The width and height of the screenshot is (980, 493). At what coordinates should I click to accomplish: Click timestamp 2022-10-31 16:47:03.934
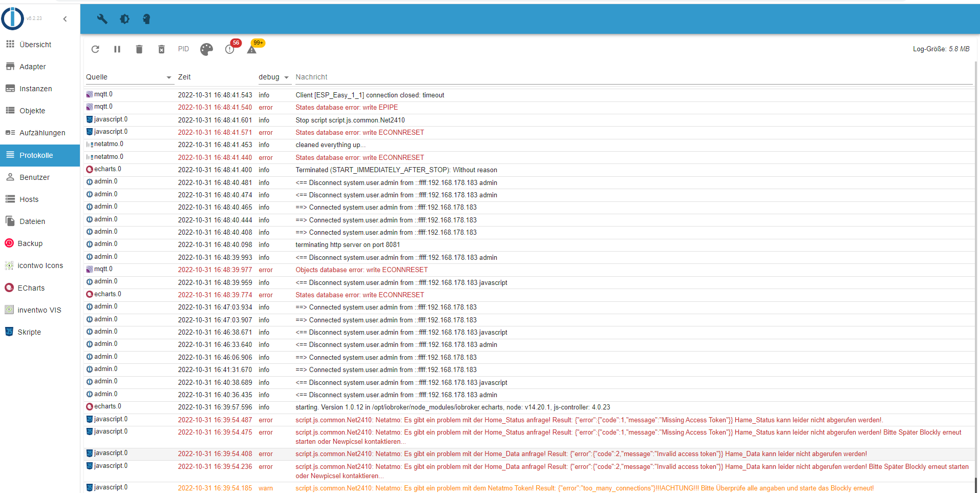215,307
